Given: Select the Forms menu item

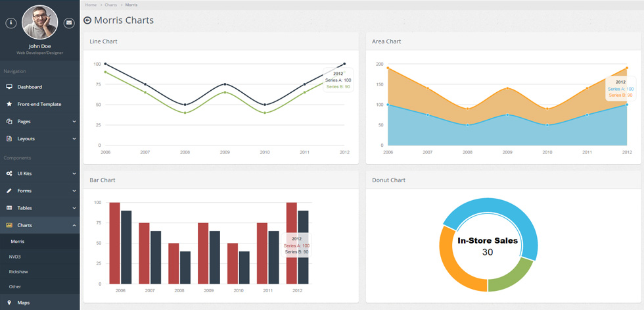Looking at the screenshot, I should pos(40,191).
